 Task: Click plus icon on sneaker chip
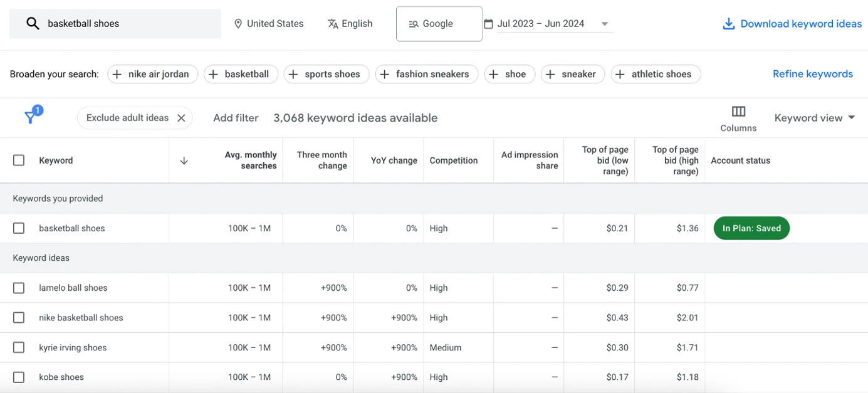(x=550, y=74)
